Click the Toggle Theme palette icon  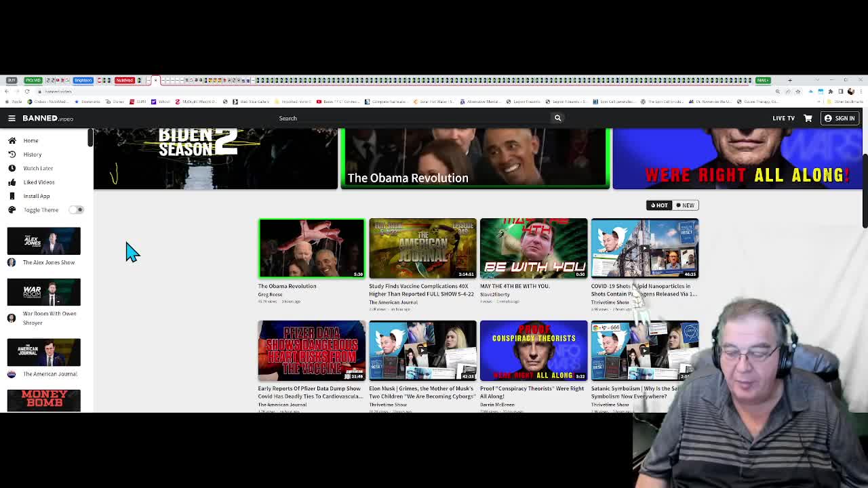(x=12, y=210)
